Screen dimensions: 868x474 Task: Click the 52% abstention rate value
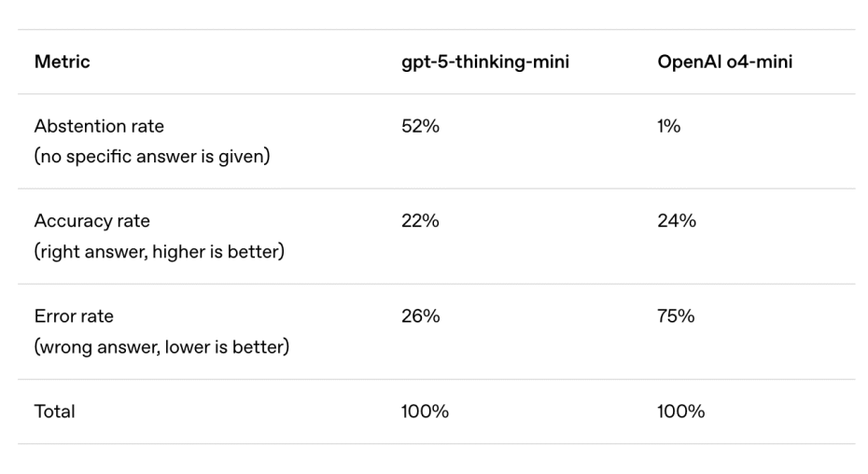[x=420, y=126]
